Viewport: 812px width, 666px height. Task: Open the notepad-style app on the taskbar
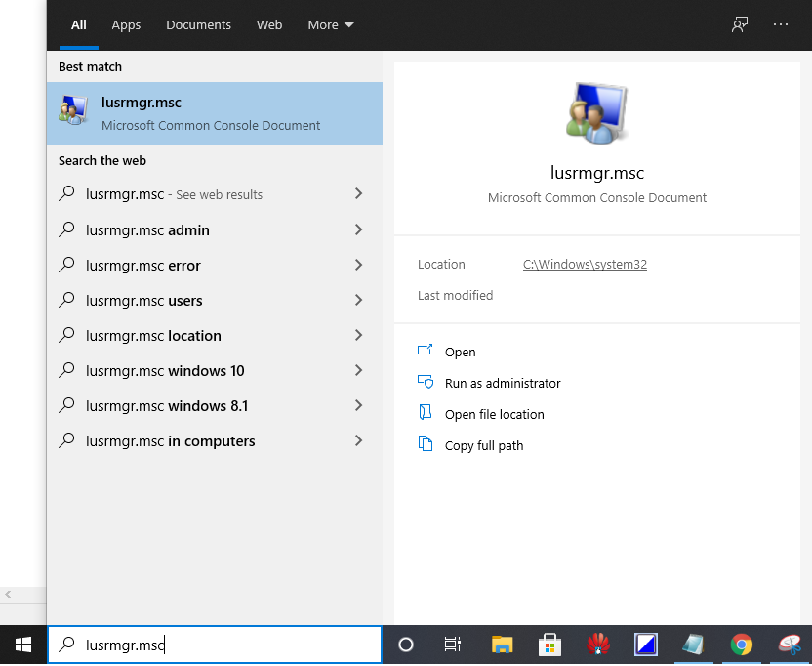[x=693, y=645]
